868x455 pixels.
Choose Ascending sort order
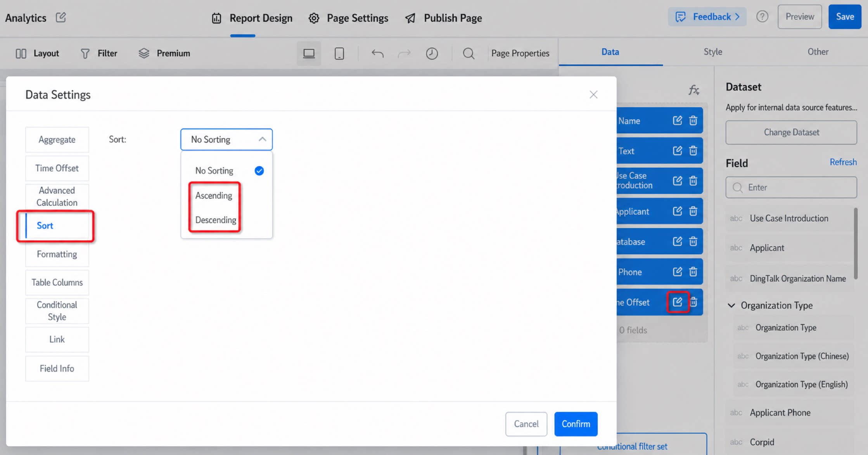pos(214,196)
